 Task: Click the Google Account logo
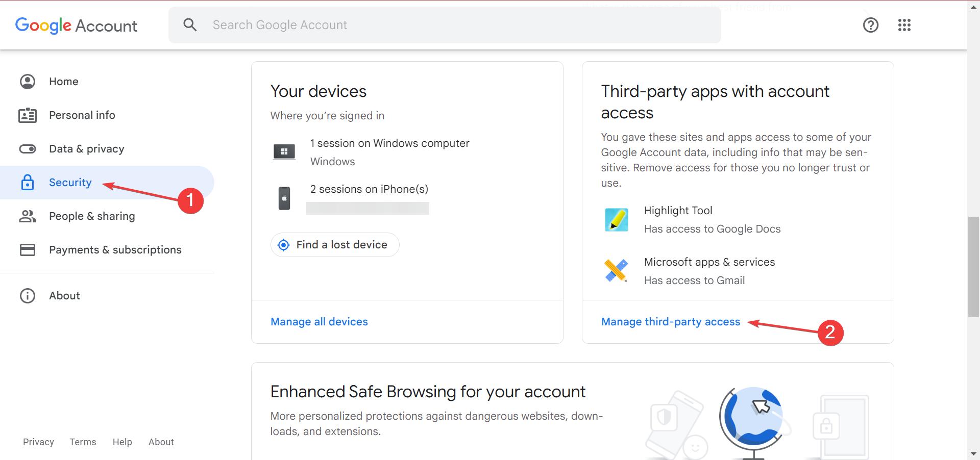76,25
